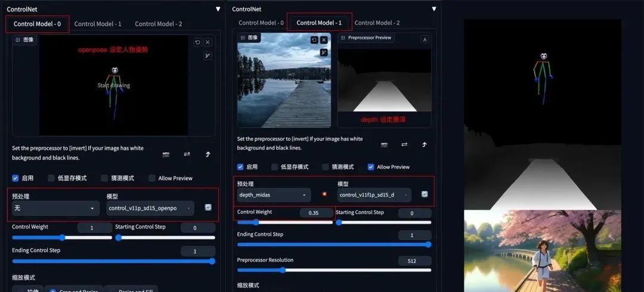Open the 预处理 dropdown showing depth_midas
The width and height of the screenshot is (644, 292).
click(x=274, y=195)
